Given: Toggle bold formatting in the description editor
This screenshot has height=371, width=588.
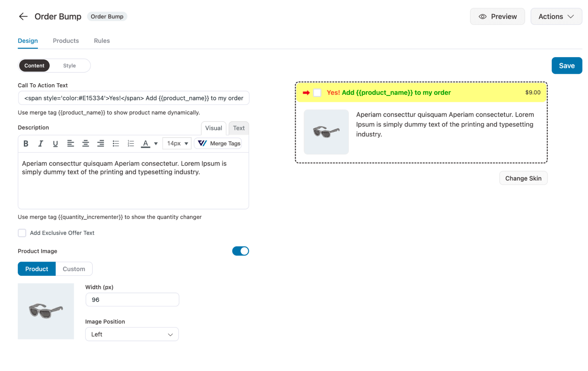Looking at the screenshot, I should 26,143.
